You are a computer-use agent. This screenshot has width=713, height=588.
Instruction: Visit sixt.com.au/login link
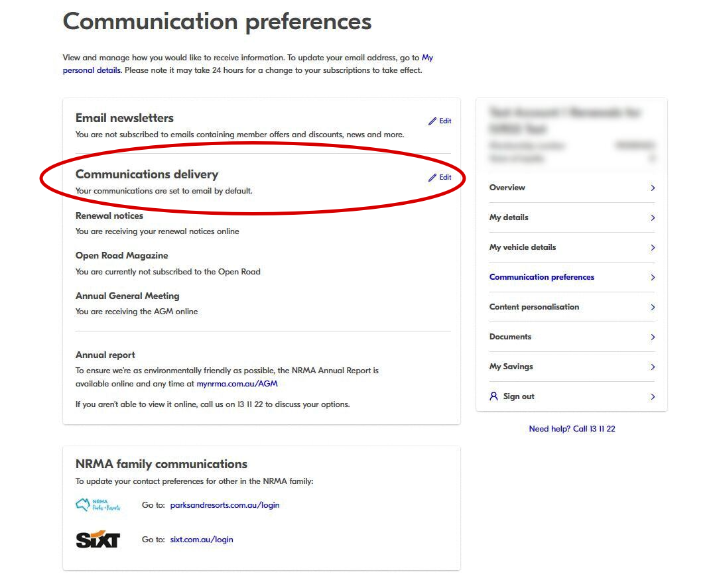[x=202, y=540]
